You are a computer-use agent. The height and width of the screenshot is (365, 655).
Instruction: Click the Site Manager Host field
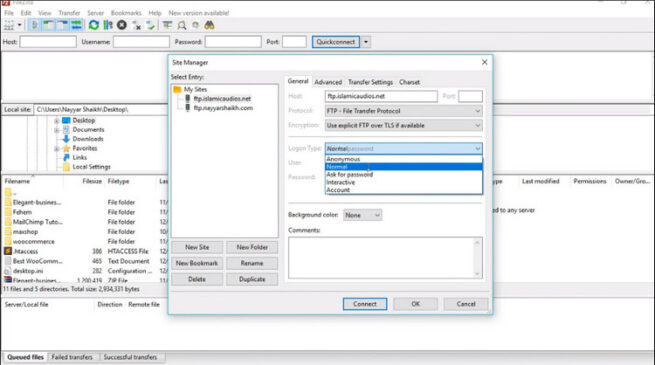[381, 96]
